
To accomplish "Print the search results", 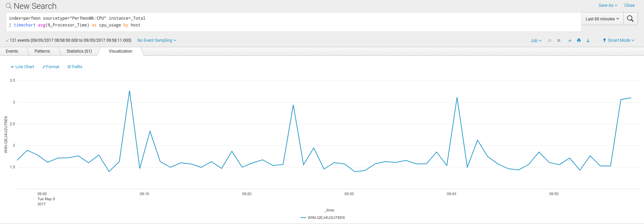I will [x=579, y=40].
